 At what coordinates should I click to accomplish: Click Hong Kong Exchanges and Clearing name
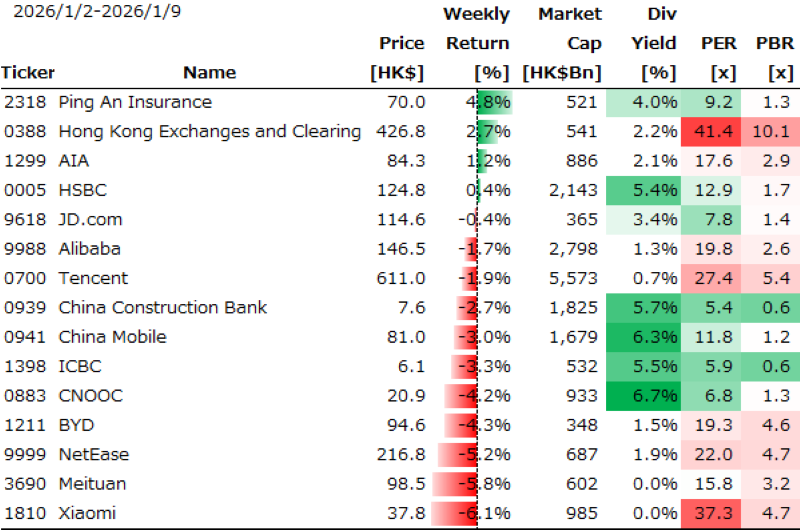(x=210, y=131)
